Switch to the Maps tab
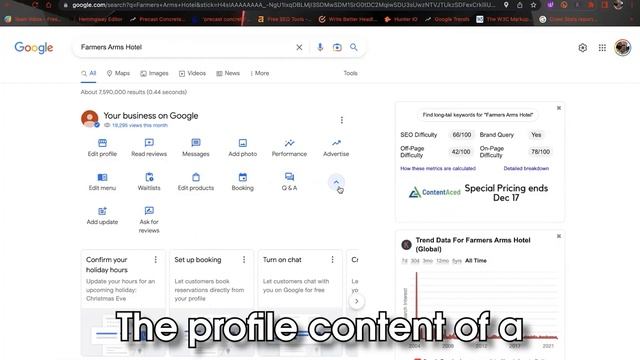The height and width of the screenshot is (360, 640). tap(118, 73)
